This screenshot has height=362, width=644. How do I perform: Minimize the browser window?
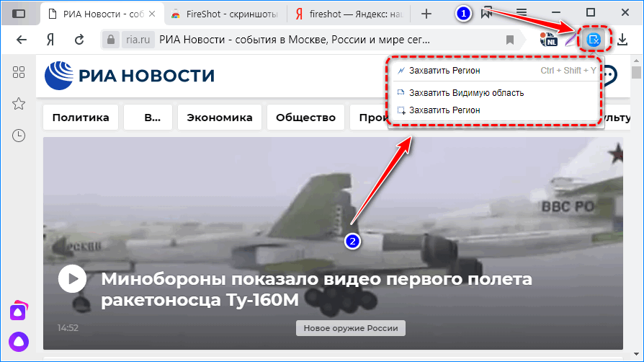pyautogui.click(x=555, y=13)
